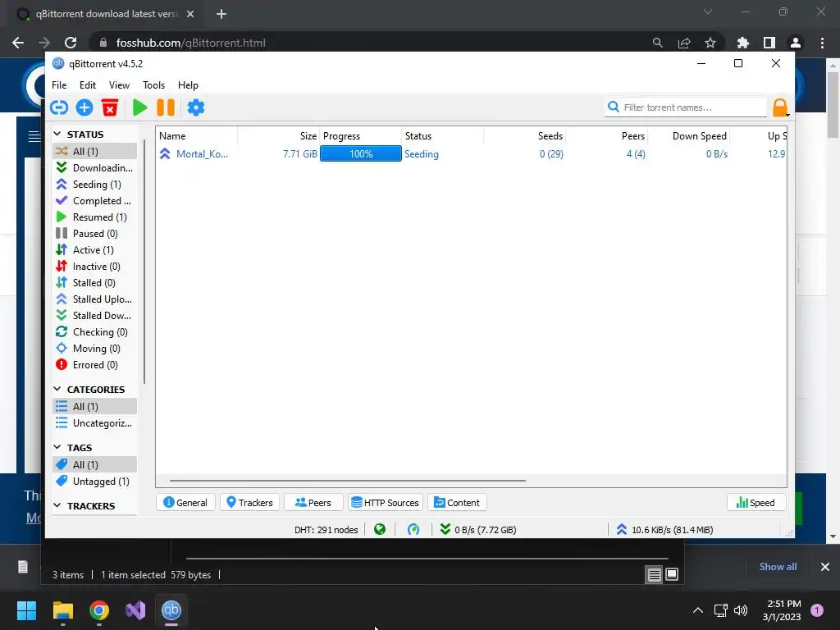Select the Stalled Downloading filter

[95, 316]
